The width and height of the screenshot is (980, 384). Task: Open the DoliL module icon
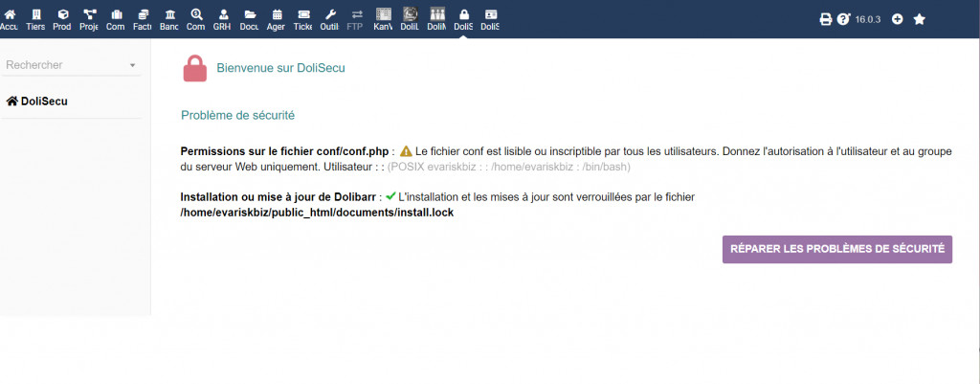click(410, 19)
